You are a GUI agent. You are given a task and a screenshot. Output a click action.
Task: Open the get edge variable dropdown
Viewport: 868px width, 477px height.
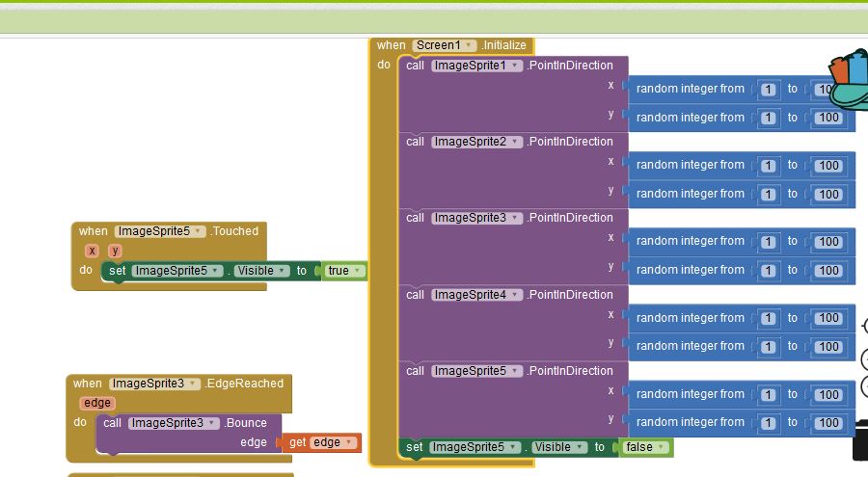point(350,442)
